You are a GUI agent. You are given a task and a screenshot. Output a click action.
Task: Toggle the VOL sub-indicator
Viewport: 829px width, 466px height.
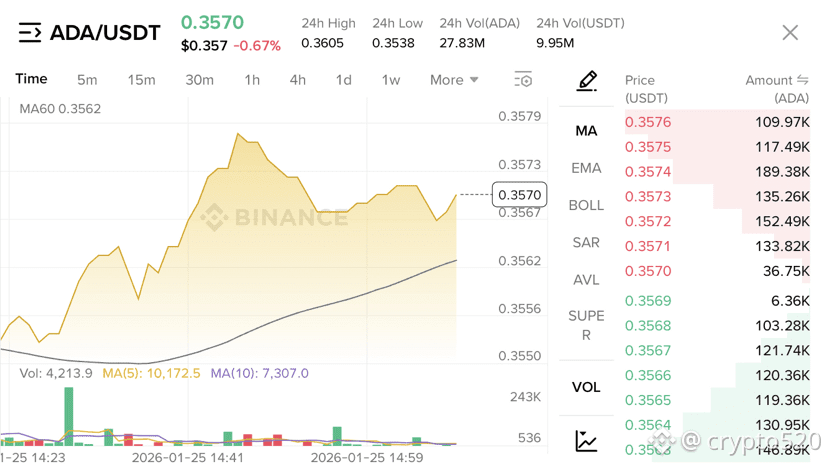tap(586, 387)
